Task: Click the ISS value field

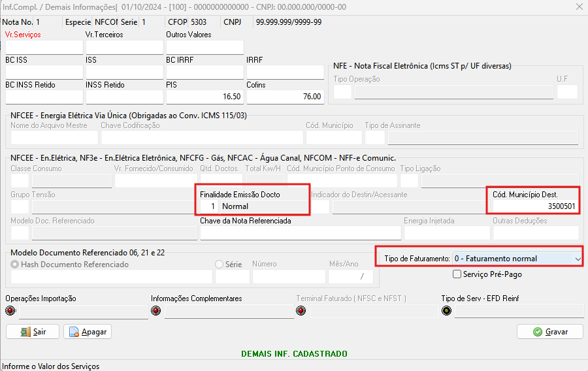Action: [125, 73]
